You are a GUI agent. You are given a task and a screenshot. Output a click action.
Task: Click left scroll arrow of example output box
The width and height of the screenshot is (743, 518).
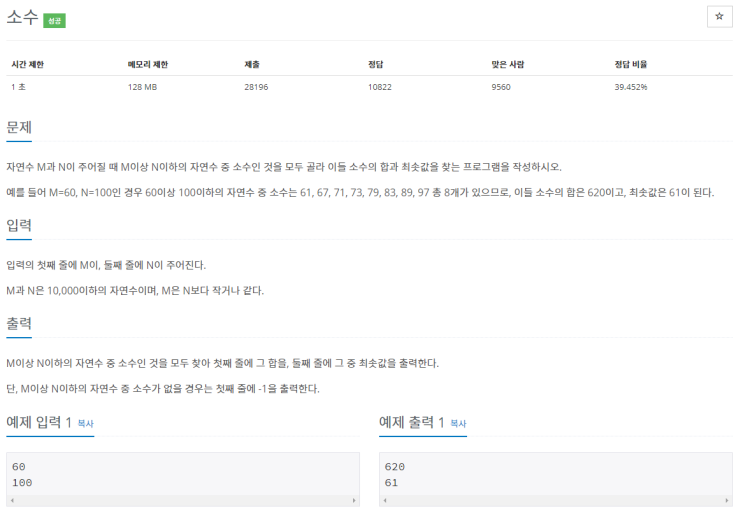coord(385,500)
